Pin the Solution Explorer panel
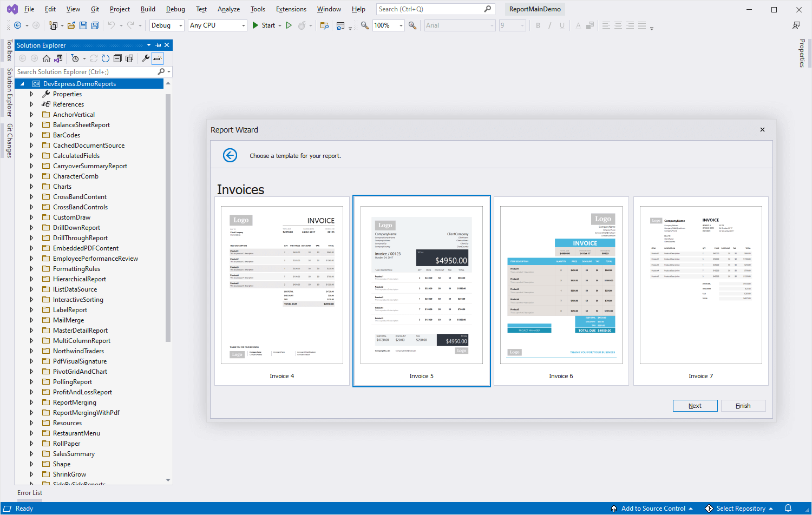 coord(157,45)
